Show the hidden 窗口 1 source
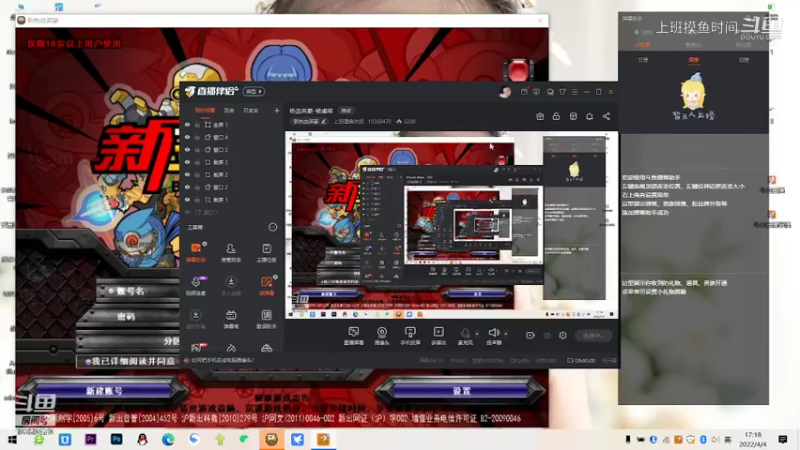Image resolution: width=800 pixels, height=450 pixels. coord(187,212)
